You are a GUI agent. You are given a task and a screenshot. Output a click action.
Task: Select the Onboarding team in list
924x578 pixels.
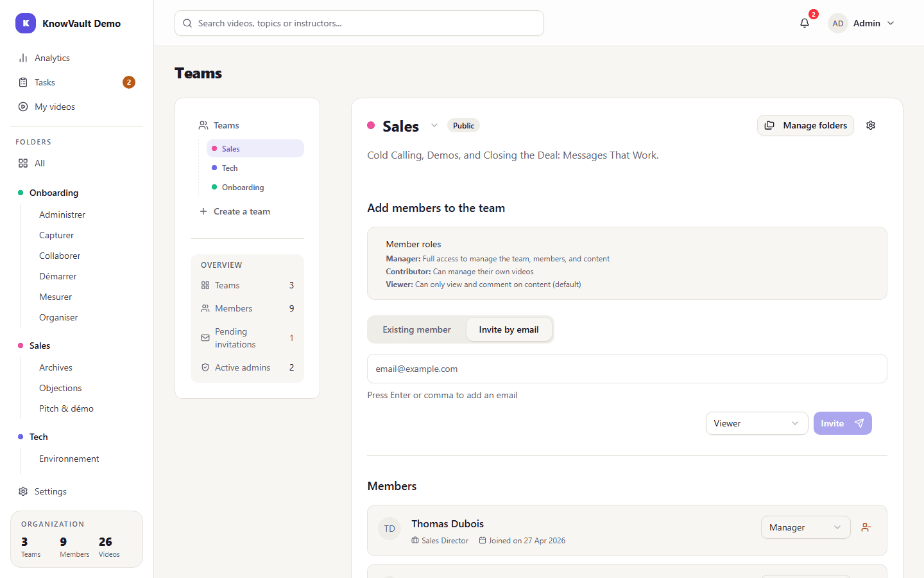click(x=255, y=188)
